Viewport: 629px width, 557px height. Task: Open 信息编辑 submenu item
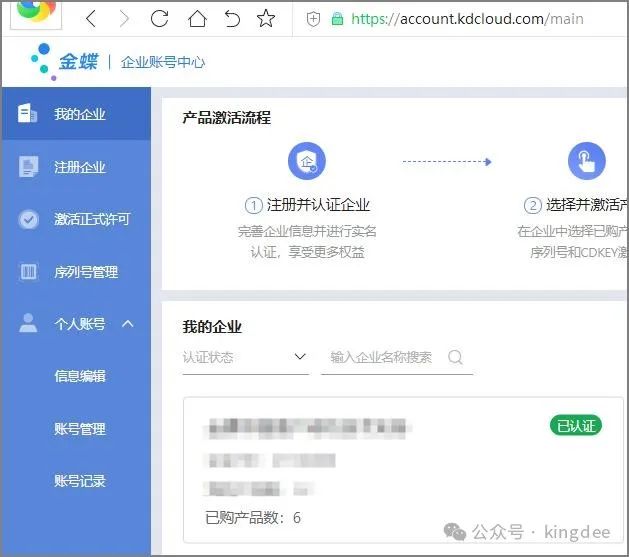80,376
